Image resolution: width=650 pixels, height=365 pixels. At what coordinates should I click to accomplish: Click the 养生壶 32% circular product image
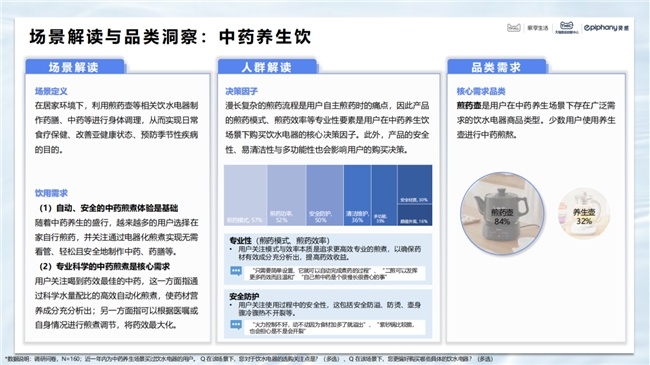(584, 213)
